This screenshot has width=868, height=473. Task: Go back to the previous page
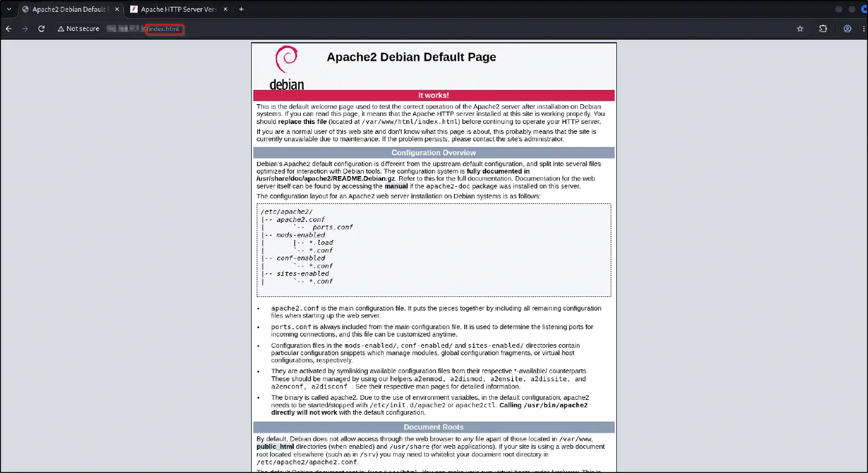point(9,29)
